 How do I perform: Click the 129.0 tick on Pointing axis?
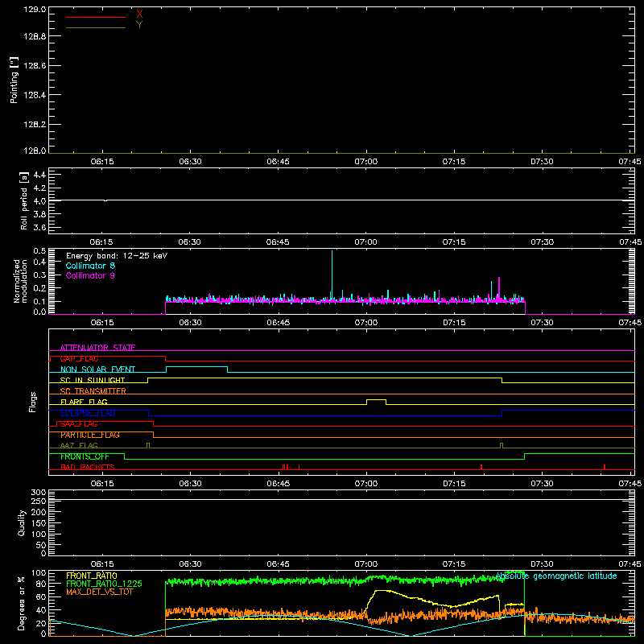pos(35,10)
